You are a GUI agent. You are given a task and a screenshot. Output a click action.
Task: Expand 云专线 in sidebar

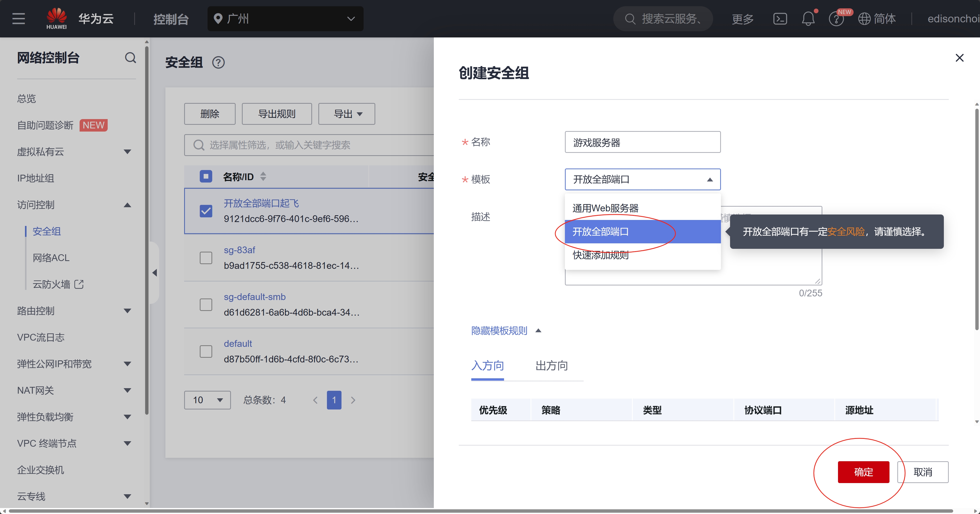pos(127,496)
